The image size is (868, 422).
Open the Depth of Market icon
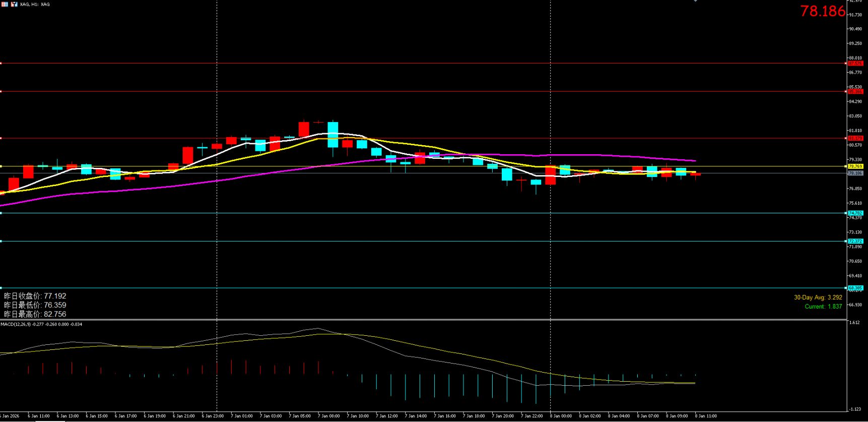[x=14, y=4]
